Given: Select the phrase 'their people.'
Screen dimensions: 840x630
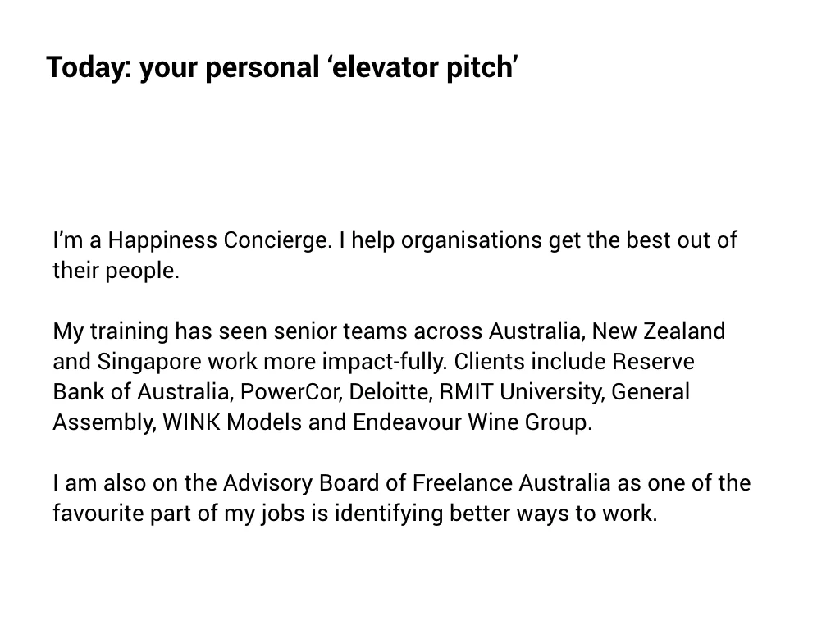Looking at the screenshot, I should (116, 271).
